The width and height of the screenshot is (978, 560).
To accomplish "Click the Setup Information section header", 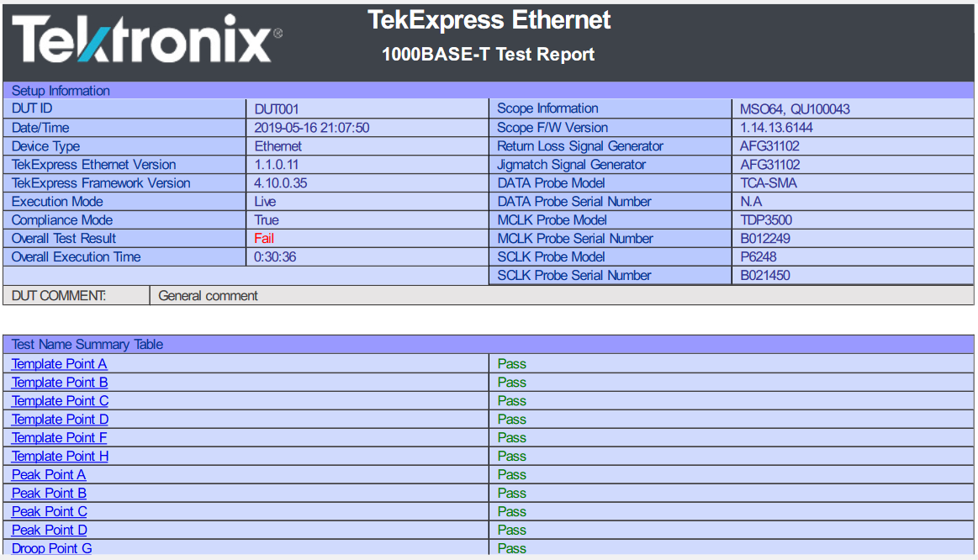I will point(61,91).
